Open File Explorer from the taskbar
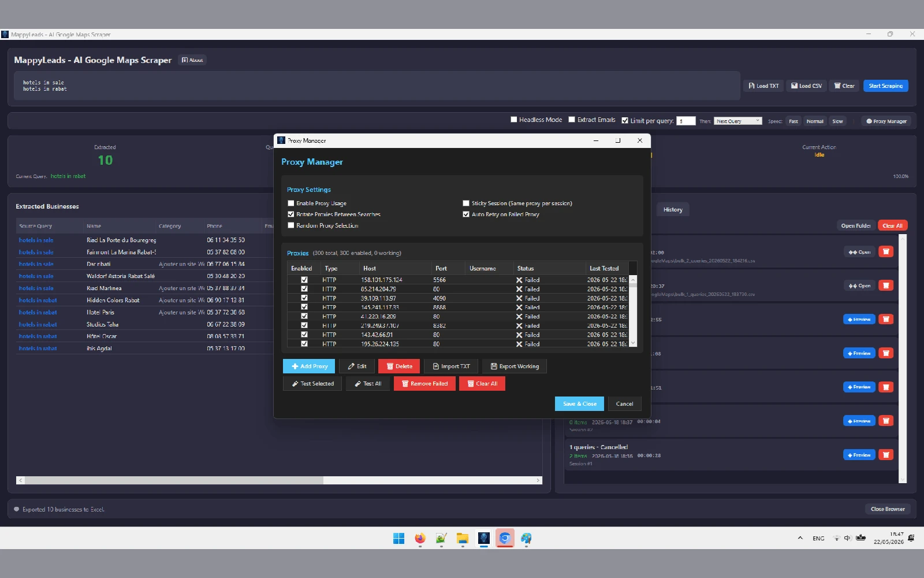Screen dimensions: 924x578 coord(462,539)
